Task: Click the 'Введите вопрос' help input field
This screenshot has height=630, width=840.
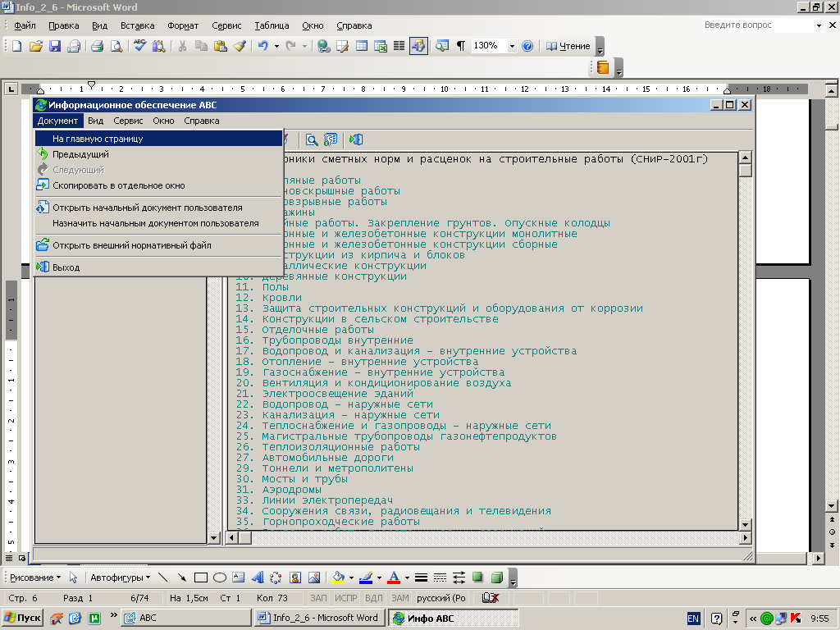Action: point(759,25)
